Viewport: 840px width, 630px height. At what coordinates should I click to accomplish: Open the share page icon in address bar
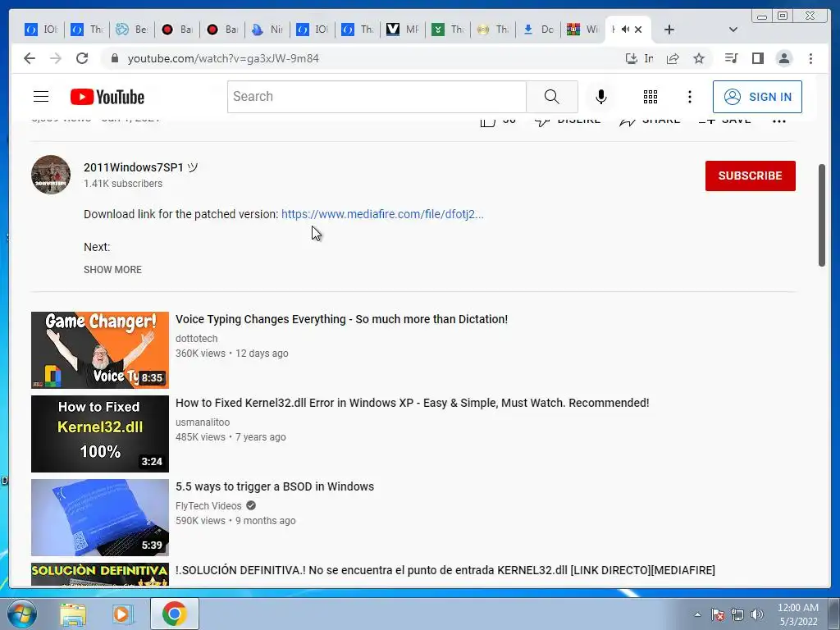click(x=673, y=58)
